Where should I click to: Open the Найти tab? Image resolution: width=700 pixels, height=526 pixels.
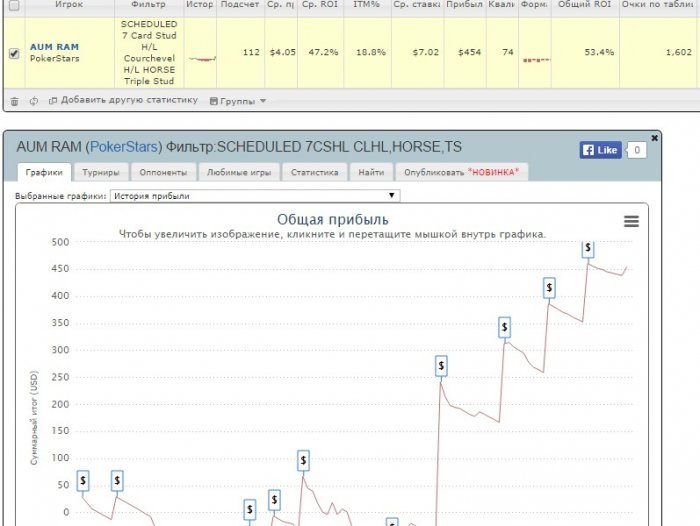(371, 172)
